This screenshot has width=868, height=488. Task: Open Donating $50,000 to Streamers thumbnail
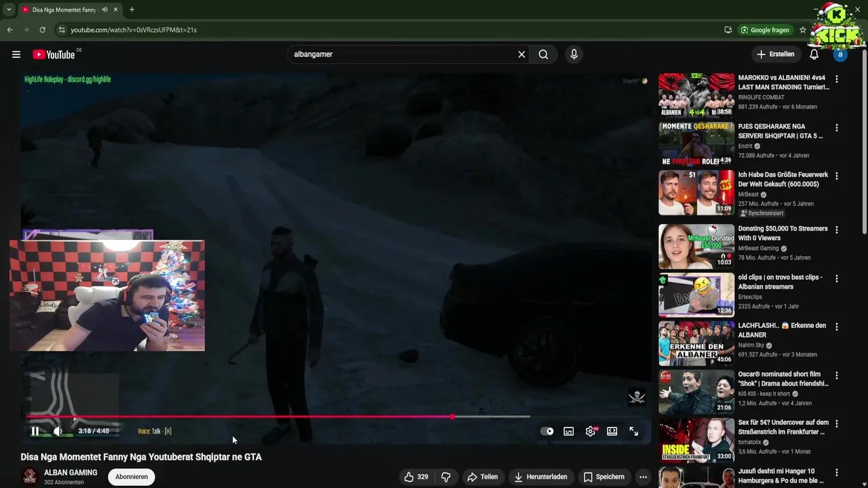pos(696,246)
